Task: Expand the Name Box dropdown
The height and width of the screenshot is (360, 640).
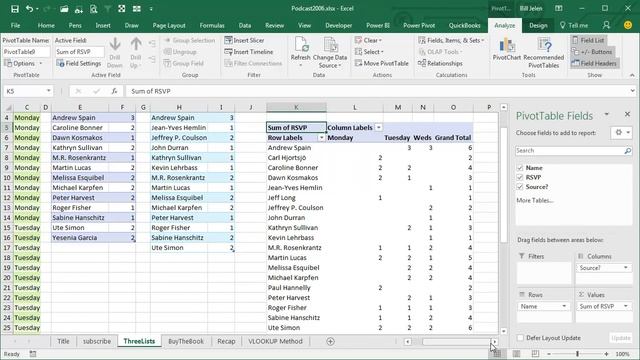Action: (49, 91)
